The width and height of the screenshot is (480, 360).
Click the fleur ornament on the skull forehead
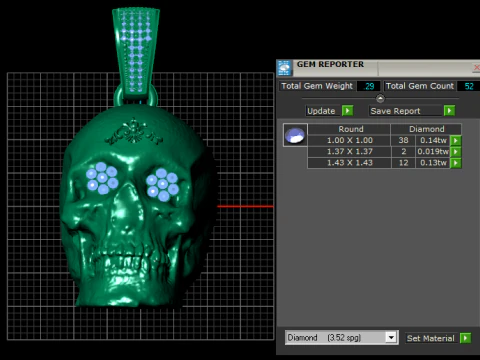click(134, 132)
